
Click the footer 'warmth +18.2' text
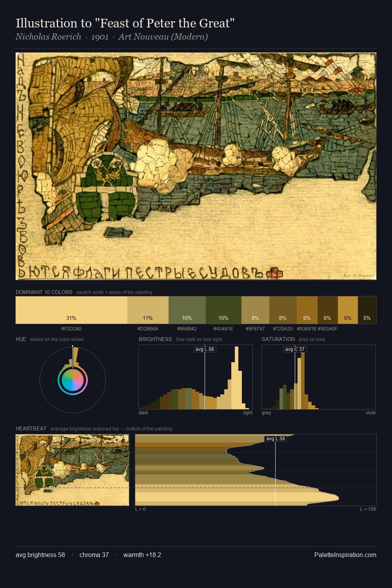(142, 555)
